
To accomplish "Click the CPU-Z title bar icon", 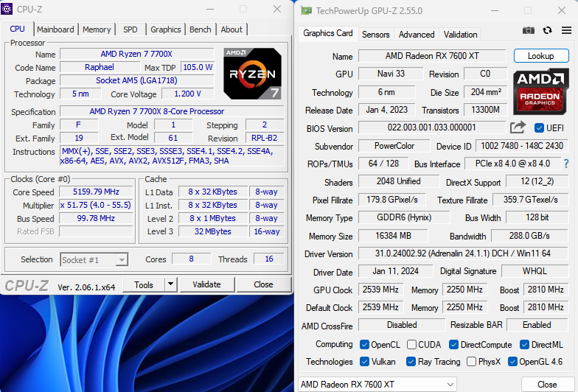I will click(x=8, y=9).
